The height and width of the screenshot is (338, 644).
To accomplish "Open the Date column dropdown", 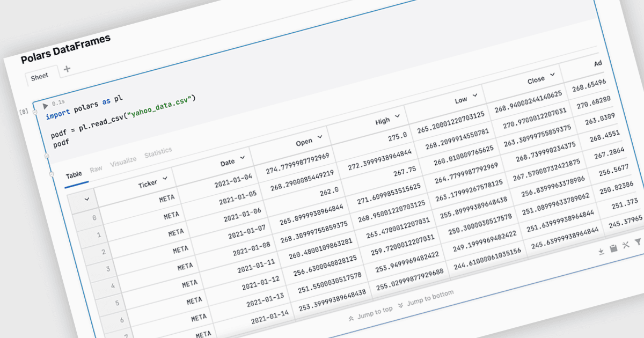I will pos(243,158).
